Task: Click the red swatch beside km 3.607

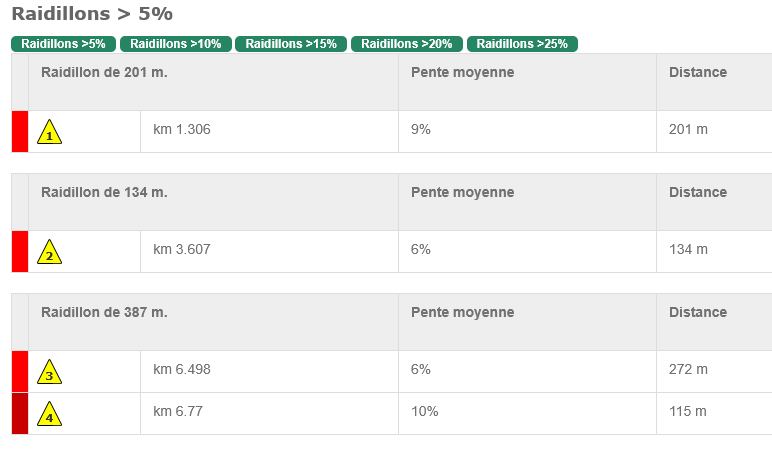Action: [20, 252]
